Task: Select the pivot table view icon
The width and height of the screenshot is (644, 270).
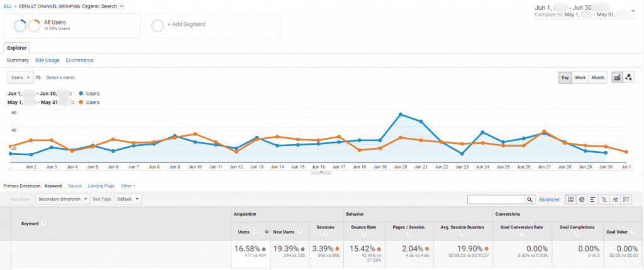Action: (626, 200)
